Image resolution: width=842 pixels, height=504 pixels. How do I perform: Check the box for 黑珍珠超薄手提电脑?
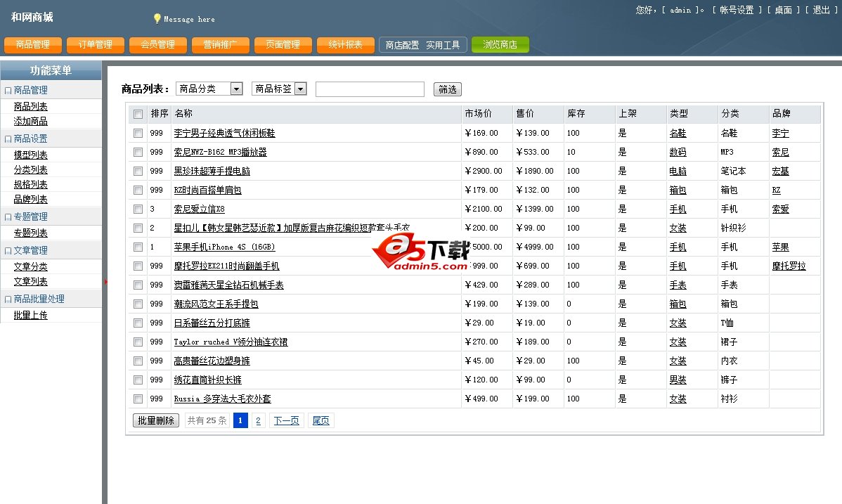(x=138, y=171)
